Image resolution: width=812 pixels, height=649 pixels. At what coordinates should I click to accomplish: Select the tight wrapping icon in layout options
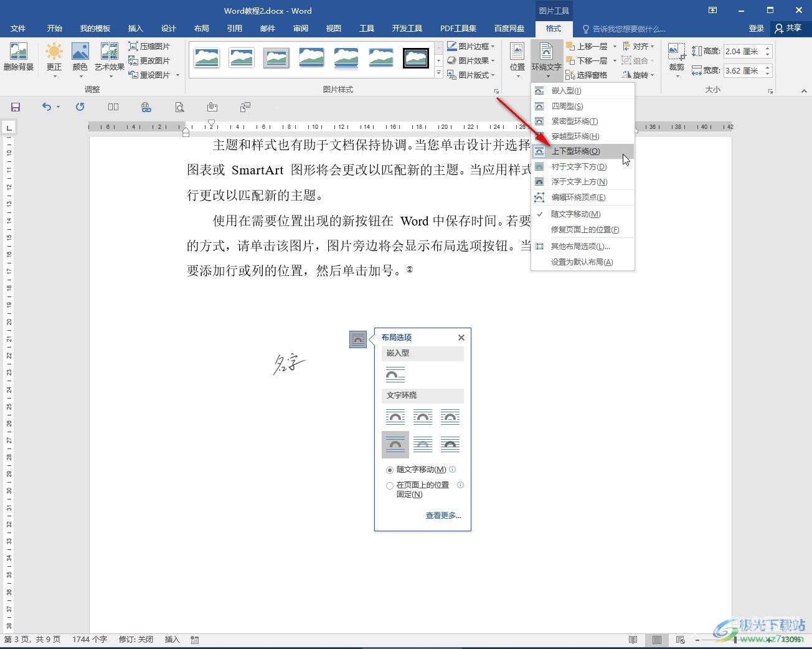423,417
